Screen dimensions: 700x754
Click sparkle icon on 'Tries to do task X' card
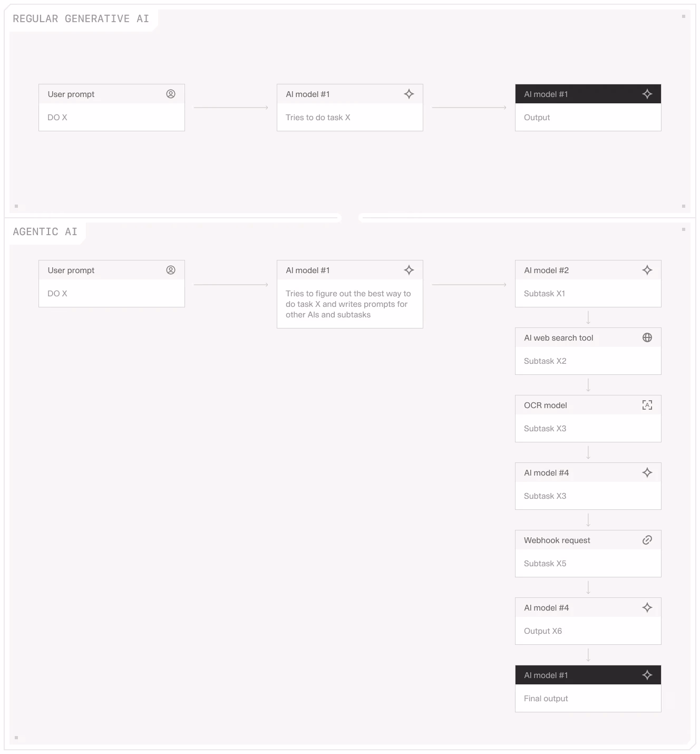[x=409, y=94]
